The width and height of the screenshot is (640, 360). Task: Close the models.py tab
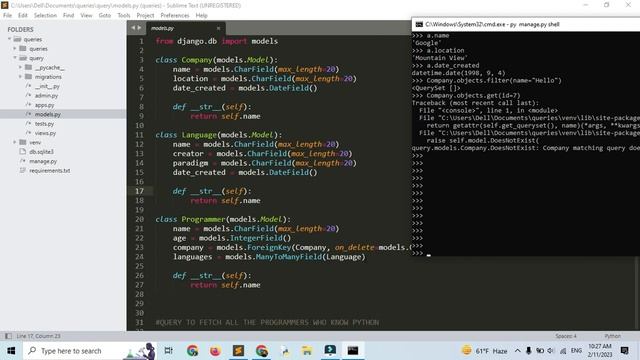(218, 28)
